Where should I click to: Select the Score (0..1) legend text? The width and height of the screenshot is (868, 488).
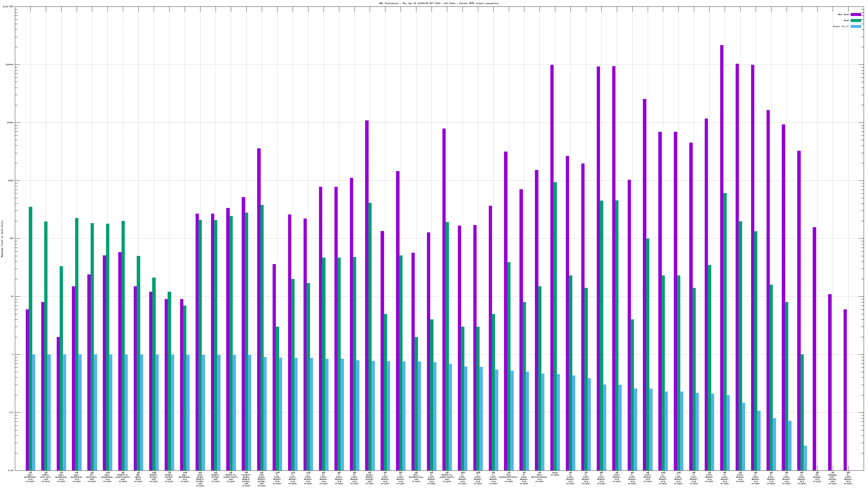pyautogui.click(x=841, y=26)
